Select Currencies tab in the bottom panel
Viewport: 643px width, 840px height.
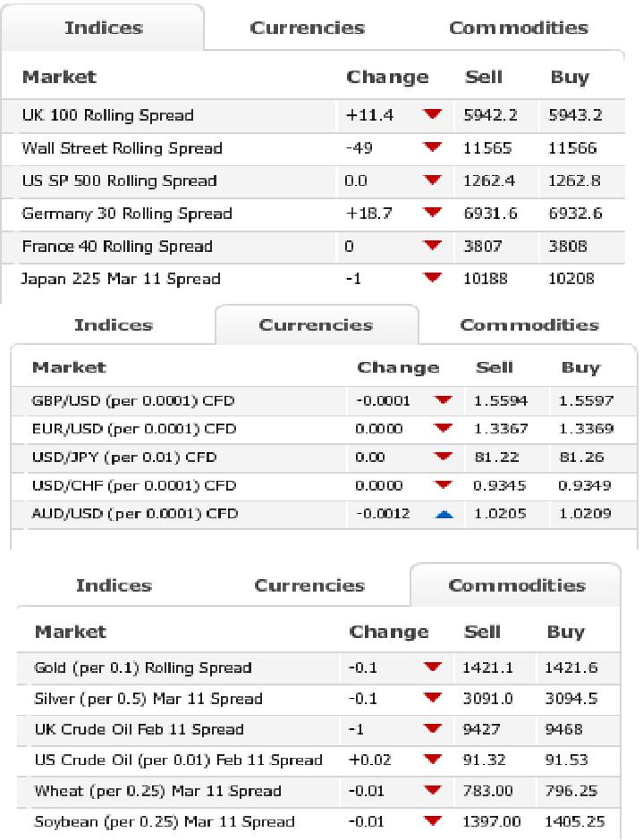click(309, 586)
